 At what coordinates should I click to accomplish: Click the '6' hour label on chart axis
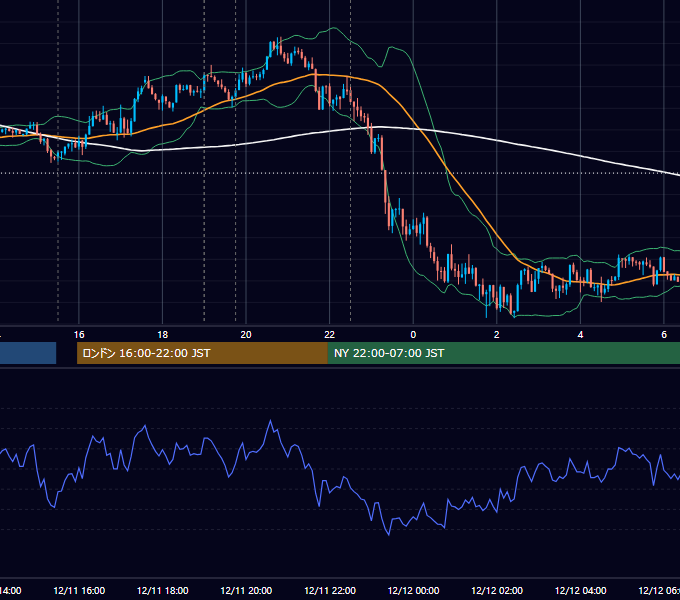point(664,335)
